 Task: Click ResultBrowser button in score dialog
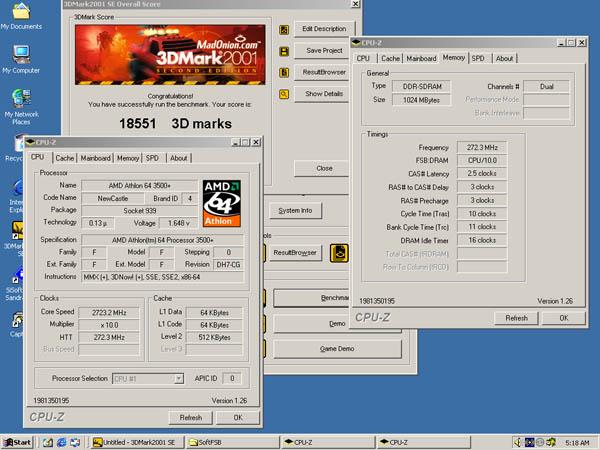coord(322,72)
